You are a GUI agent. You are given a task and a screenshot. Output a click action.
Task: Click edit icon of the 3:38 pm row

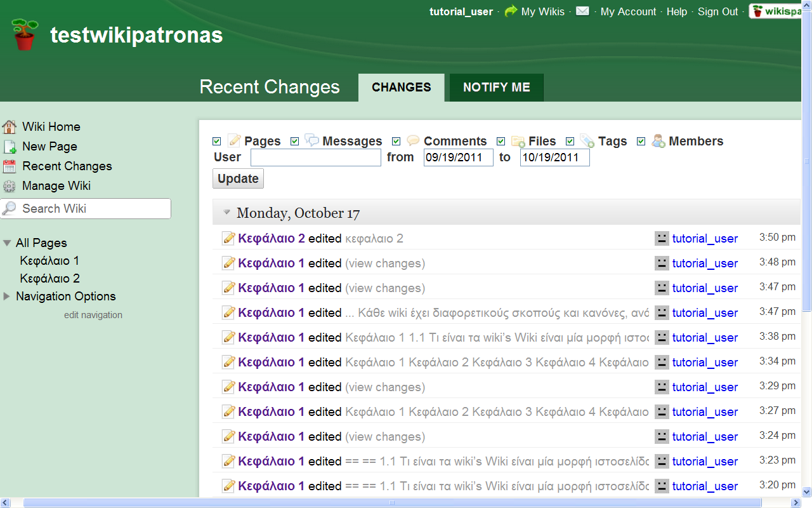coord(228,337)
